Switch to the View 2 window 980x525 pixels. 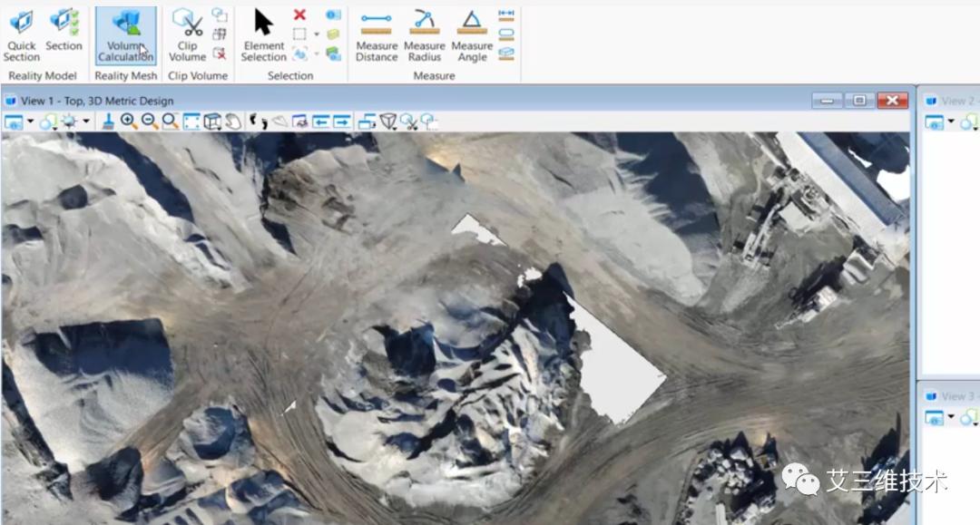pos(950,101)
